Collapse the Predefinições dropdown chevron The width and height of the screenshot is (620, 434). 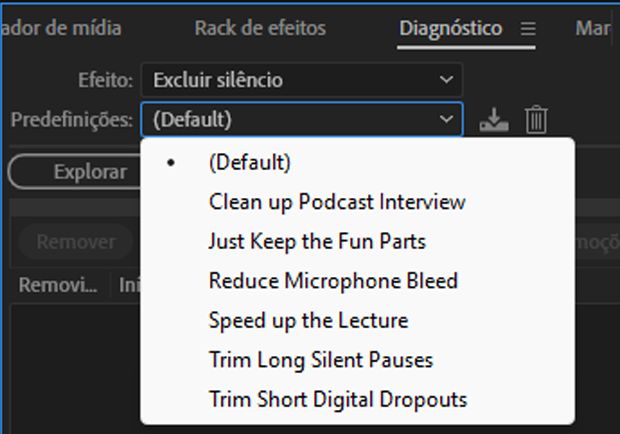pyautogui.click(x=446, y=119)
